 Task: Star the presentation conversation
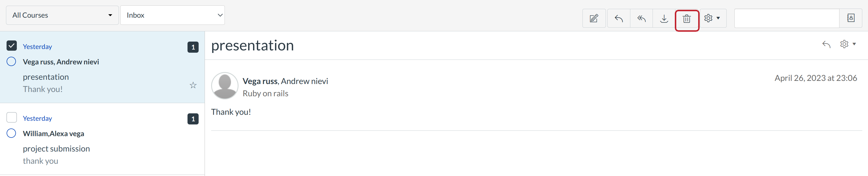tap(193, 85)
